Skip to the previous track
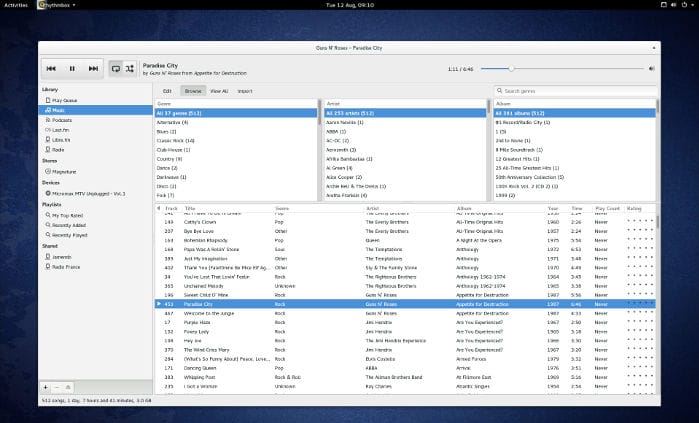699x423 pixels. point(51,69)
